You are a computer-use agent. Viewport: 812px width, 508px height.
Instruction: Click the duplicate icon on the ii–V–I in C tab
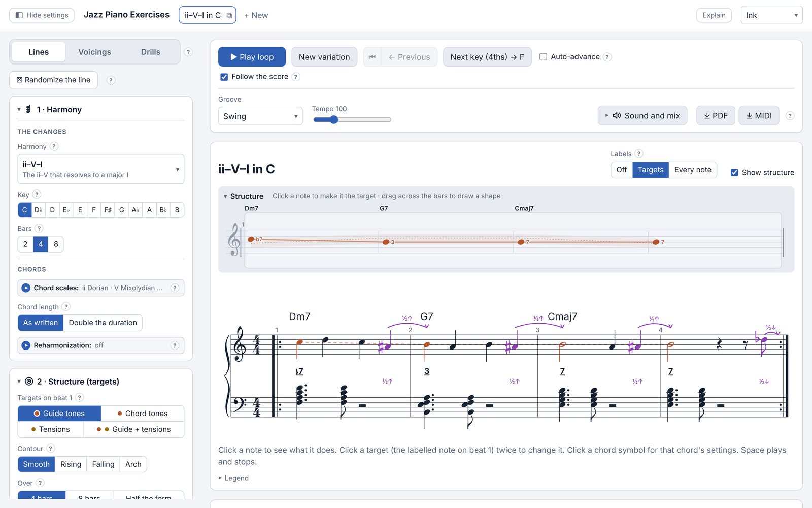tap(229, 15)
